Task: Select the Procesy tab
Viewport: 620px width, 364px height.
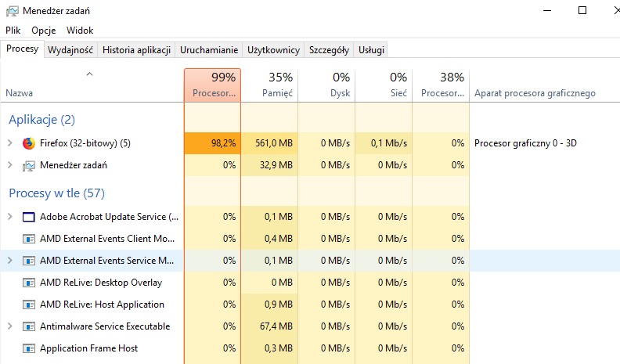Action: 22,49
